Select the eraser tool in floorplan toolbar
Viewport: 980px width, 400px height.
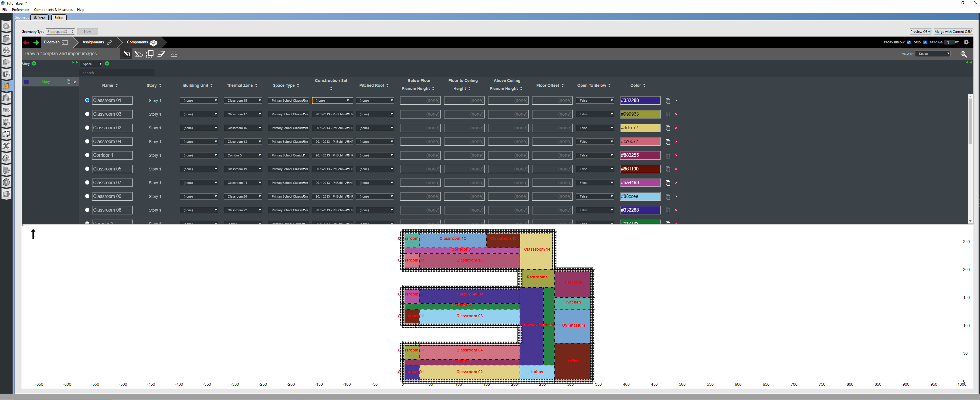(161, 54)
